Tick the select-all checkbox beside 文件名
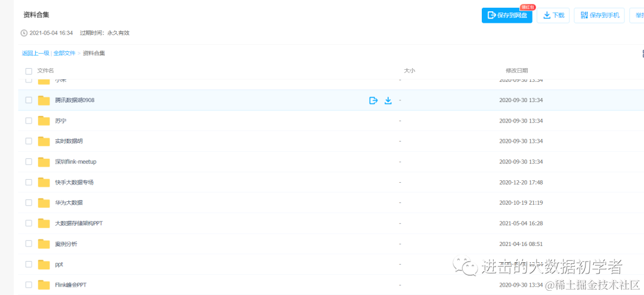 (29, 71)
